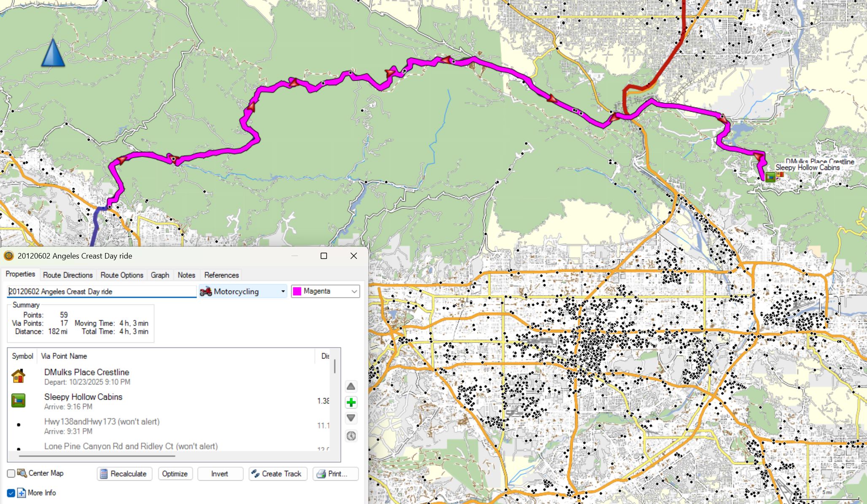Screen dimensions: 867x504
Task: Open the Motorcycling activity profile dropdown
Action: click(x=243, y=291)
